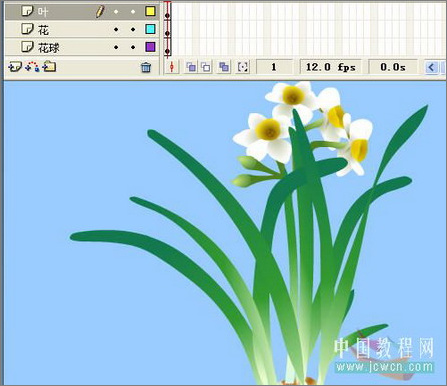Toggle lock dot of 花 layer
The width and height of the screenshot is (447, 386).
[133, 29]
